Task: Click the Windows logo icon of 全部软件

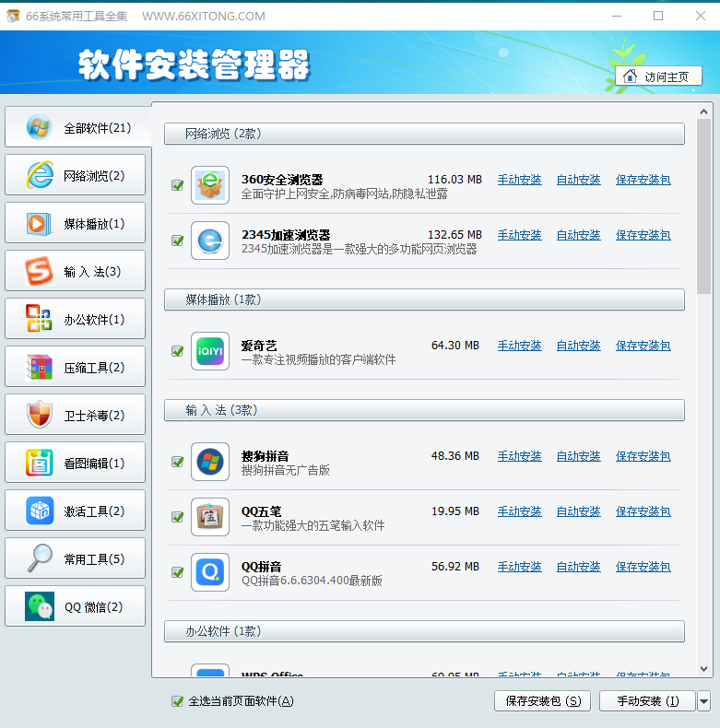Action: [40, 127]
